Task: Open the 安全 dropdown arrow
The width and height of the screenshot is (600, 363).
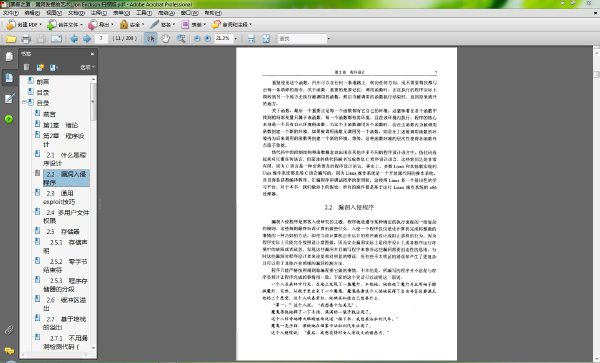Action: pyautogui.click(x=143, y=24)
